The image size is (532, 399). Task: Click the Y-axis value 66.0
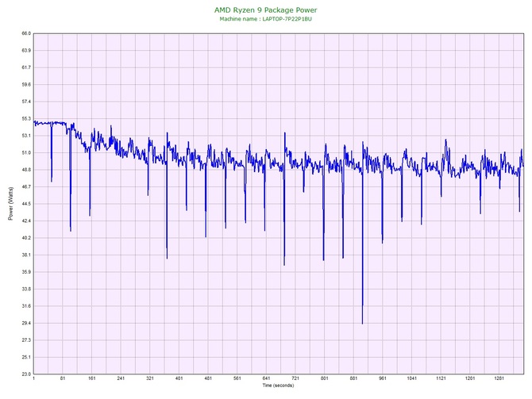[x=26, y=33]
